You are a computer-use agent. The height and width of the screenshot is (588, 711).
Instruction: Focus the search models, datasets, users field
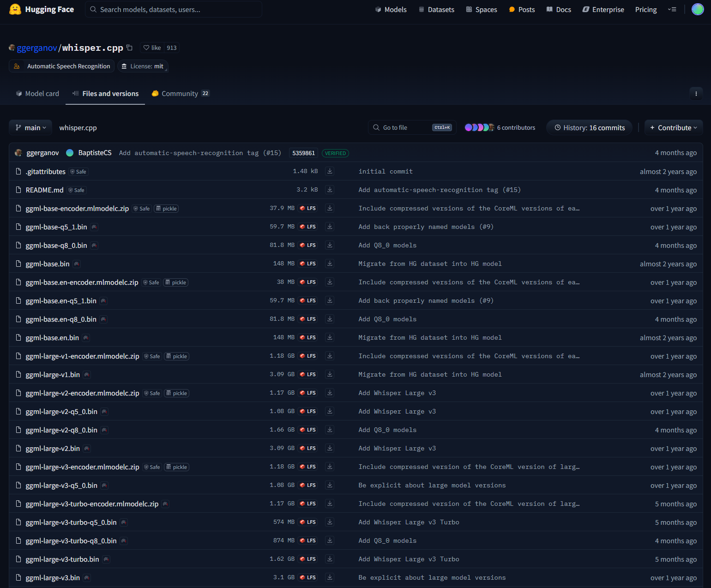click(x=174, y=9)
